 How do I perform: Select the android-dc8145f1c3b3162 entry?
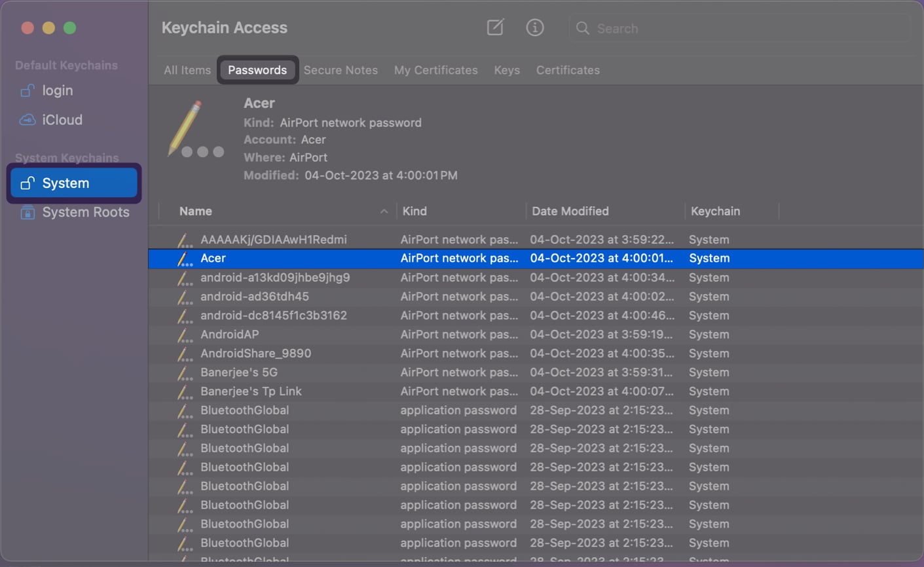tap(274, 316)
